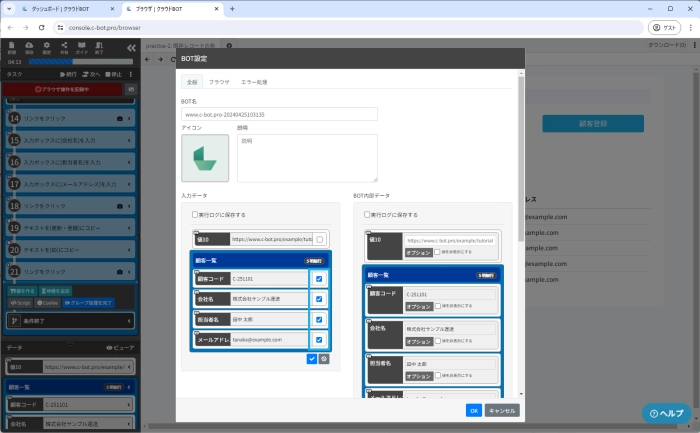Open オプション for 顧客コード in BOT内部データ
Screen dimensions: 700x433
pyautogui.click(x=417, y=305)
